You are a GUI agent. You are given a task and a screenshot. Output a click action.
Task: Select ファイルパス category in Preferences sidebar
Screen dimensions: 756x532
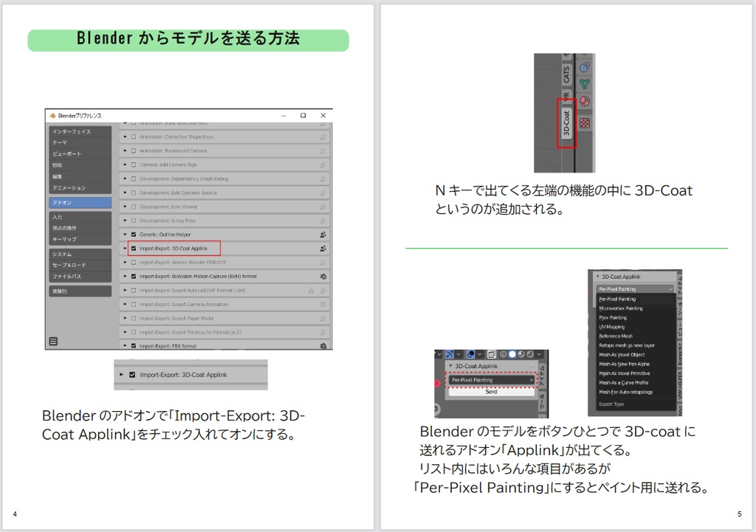[x=80, y=277]
